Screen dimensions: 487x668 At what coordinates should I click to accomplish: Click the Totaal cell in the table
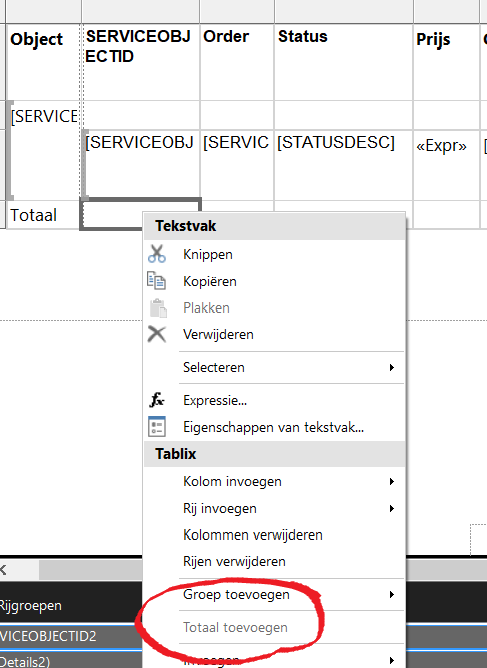click(x=43, y=215)
